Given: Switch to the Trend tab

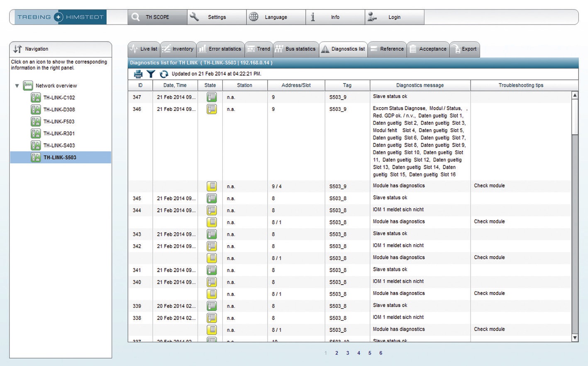Looking at the screenshot, I should click(x=259, y=49).
